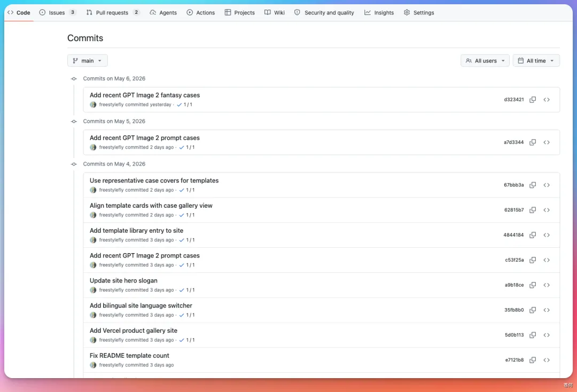Open commit Add bilingual site language switcher
Viewport: 577px width, 392px height.
(141, 305)
